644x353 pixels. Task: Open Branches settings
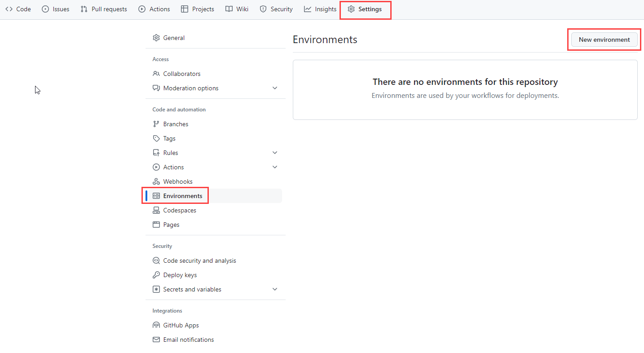[214, 124]
